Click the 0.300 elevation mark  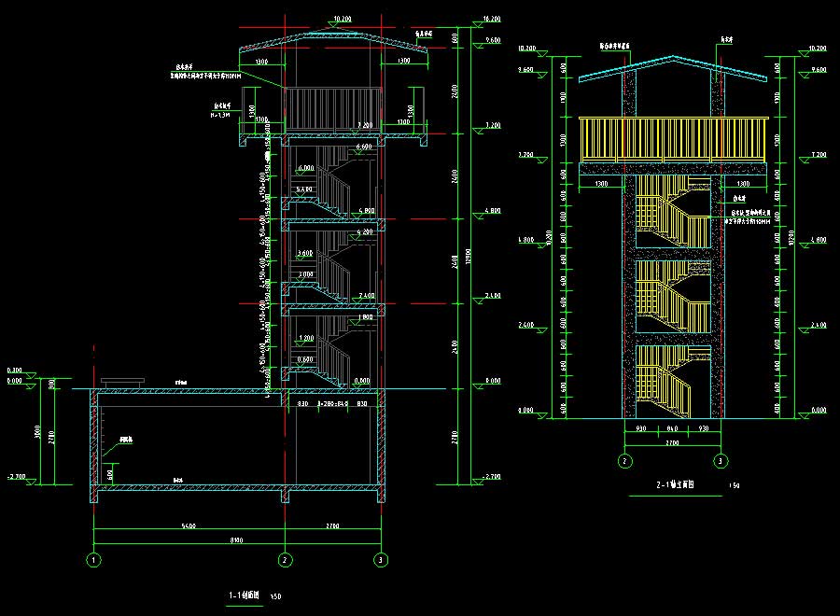(x=14, y=371)
